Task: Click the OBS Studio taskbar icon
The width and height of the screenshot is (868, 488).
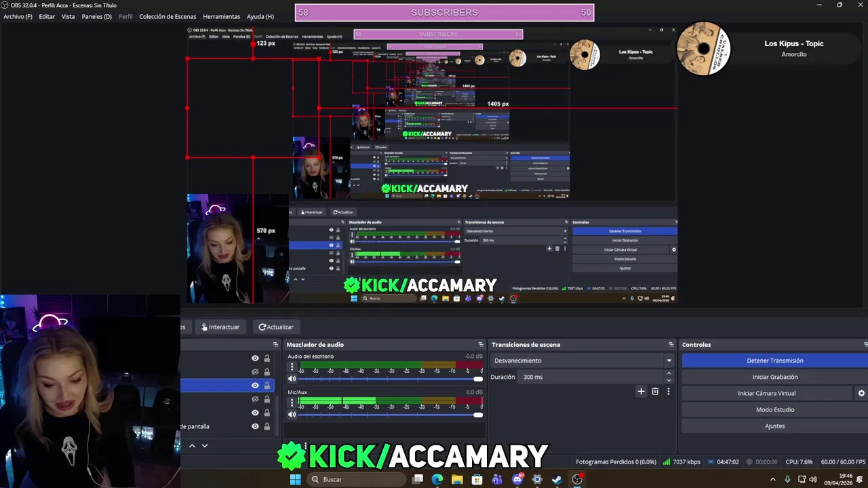Action: 577,479
